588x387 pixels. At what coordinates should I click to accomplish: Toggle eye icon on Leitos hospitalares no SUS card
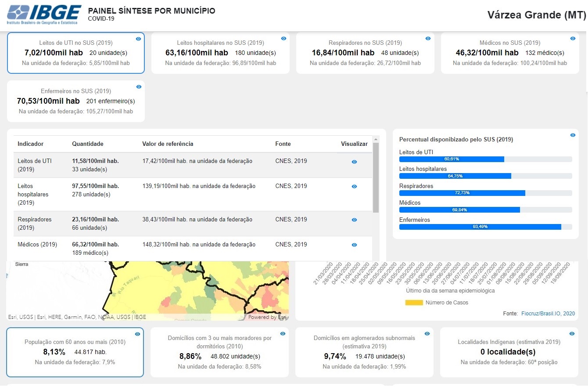283,39
